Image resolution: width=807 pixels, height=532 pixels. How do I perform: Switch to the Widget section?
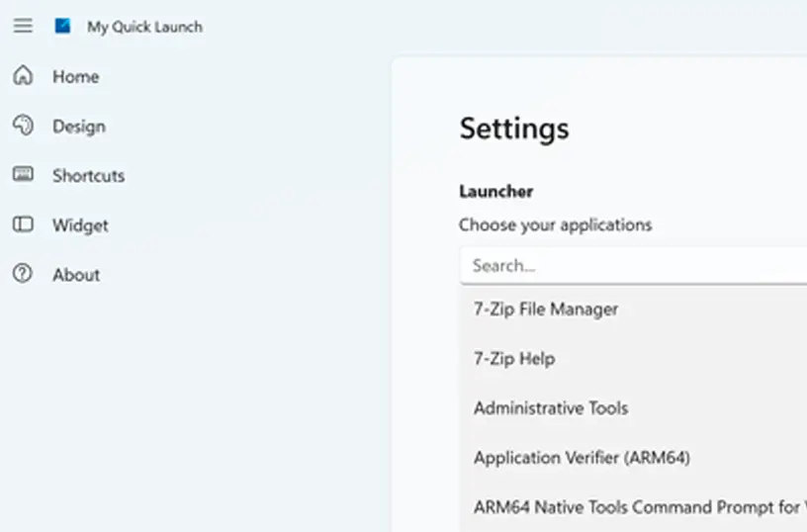point(80,225)
